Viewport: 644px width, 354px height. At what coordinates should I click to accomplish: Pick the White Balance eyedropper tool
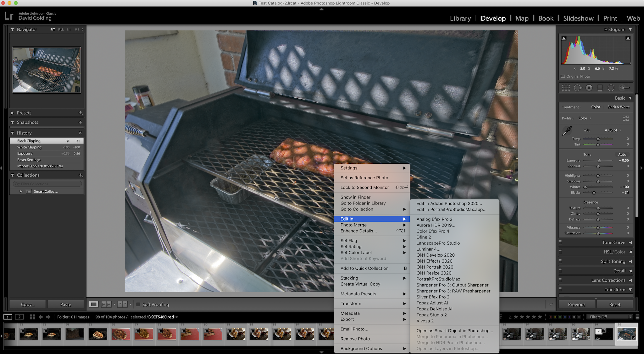tap(567, 131)
